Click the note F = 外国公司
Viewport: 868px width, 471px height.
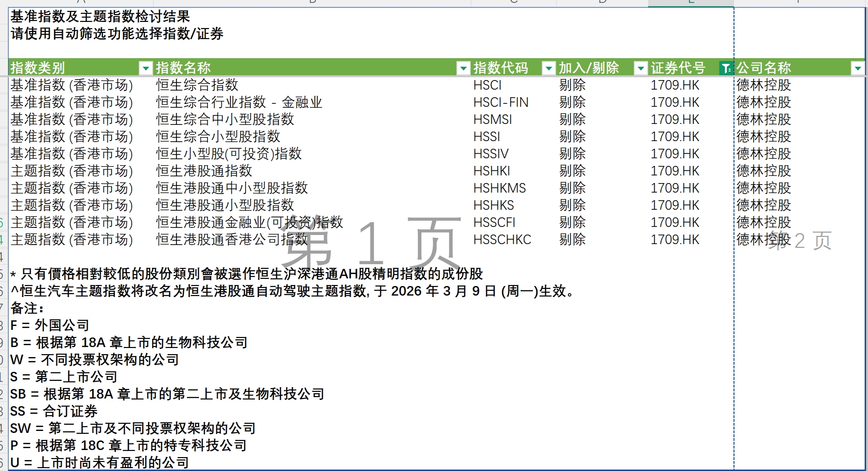pos(50,326)
